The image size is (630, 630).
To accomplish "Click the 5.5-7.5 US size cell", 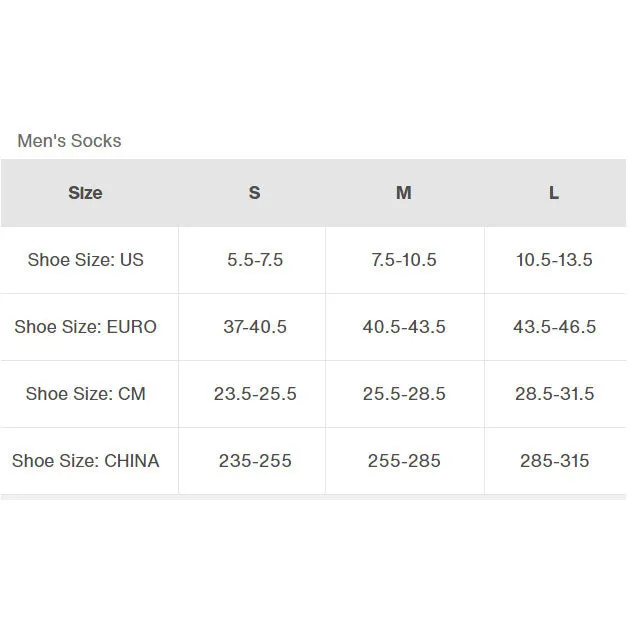I will click(x=255, y=260).
